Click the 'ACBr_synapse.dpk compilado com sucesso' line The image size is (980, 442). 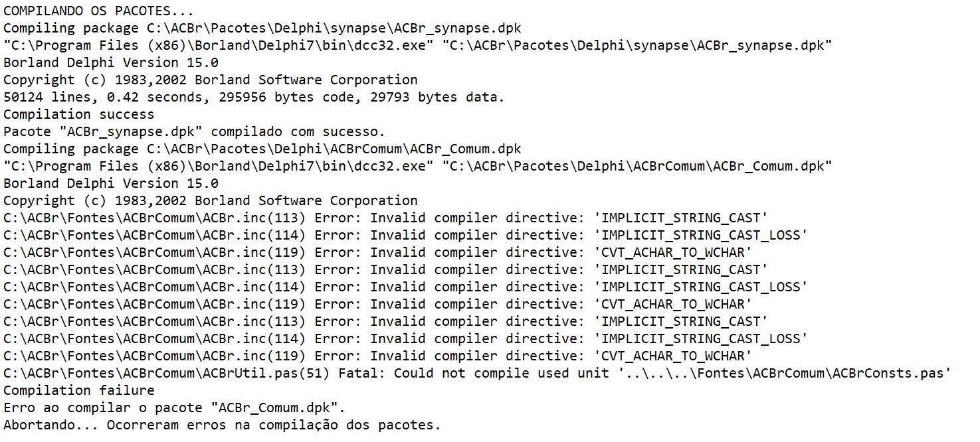click(195, 132)
